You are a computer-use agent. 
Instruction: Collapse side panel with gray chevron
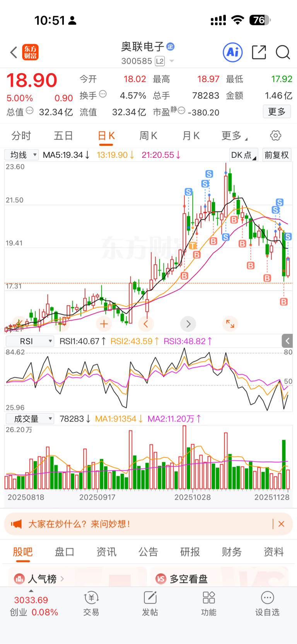click(287, 341)
